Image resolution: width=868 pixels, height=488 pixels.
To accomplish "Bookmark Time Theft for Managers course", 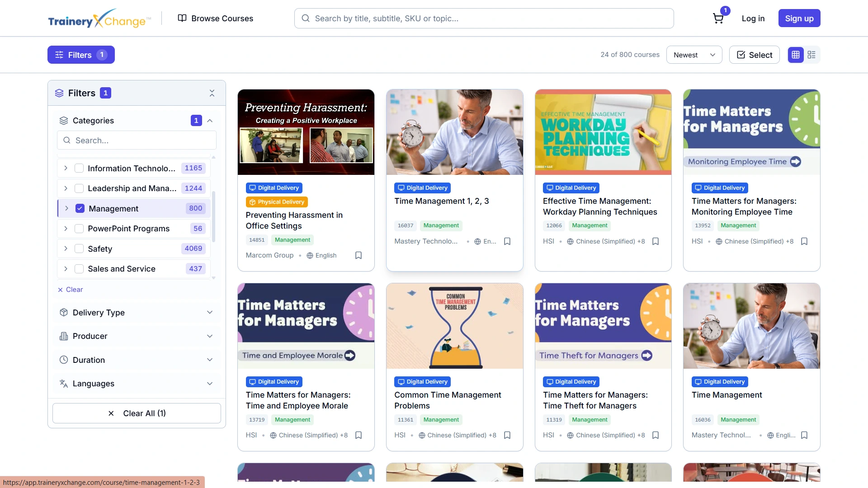I will pos(656,435).
